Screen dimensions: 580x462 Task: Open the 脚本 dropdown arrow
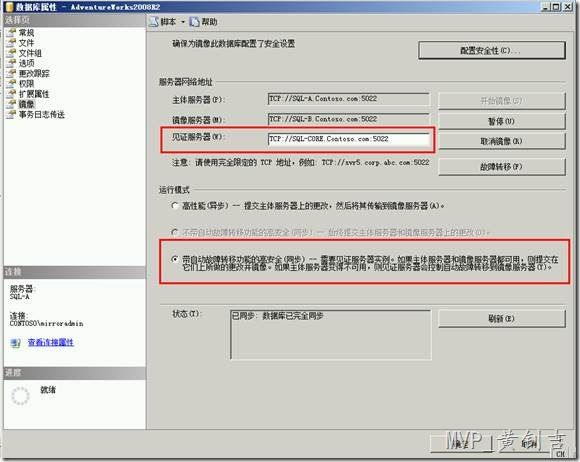click(x=183, y=22)
